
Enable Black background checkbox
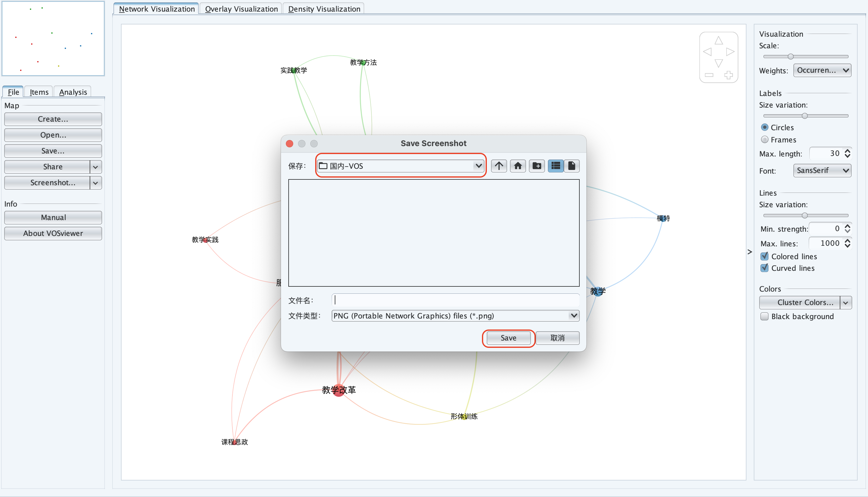(x=765, y=316)
